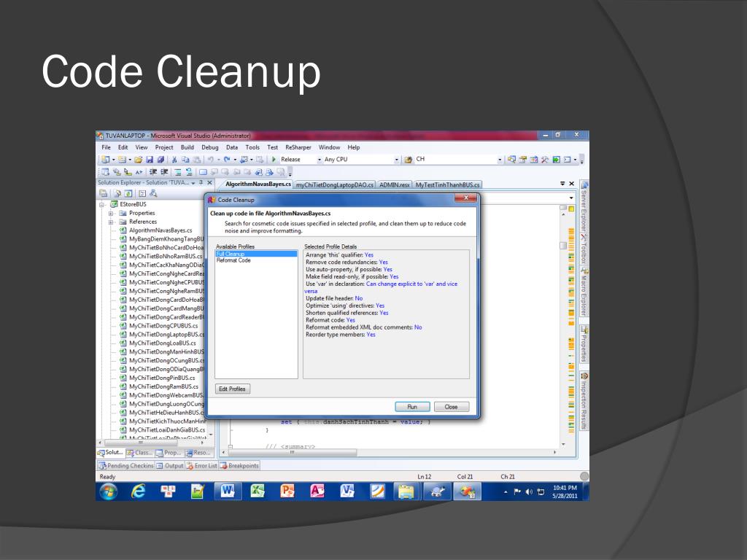
Task: Open the Breakpoints tab
Action: (239, 466)
